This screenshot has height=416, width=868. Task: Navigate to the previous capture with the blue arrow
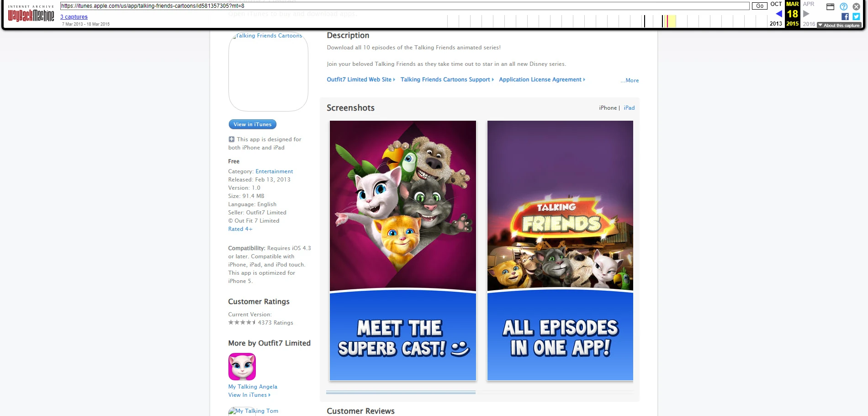[779, 13]
